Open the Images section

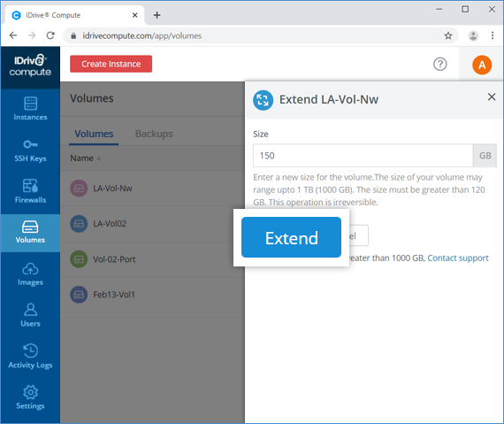point(30,274)
